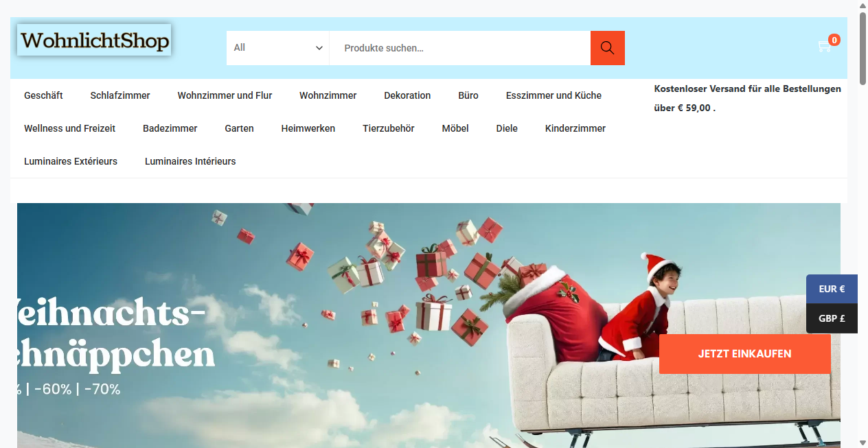868x448 pixels.
Task: Open the Büro category
Action: (468, 95)
